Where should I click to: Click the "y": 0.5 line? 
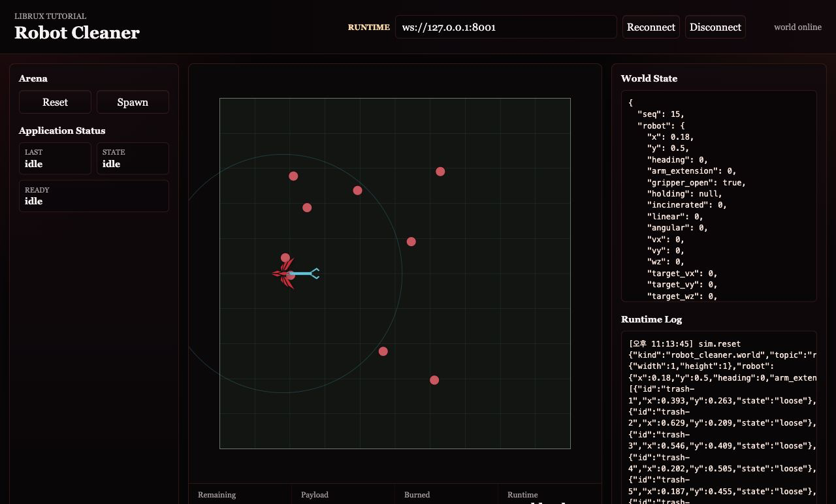click(x=667, y=148)
